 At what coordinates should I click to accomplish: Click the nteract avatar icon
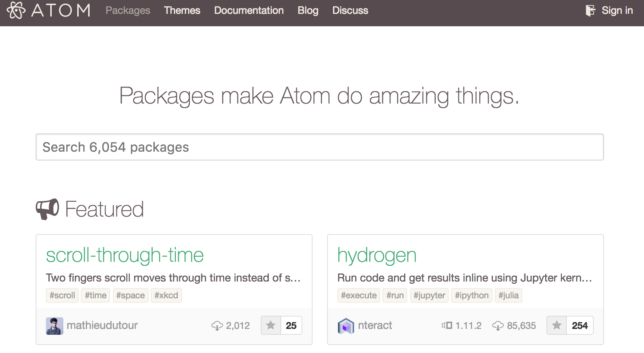tap(346, 326)
